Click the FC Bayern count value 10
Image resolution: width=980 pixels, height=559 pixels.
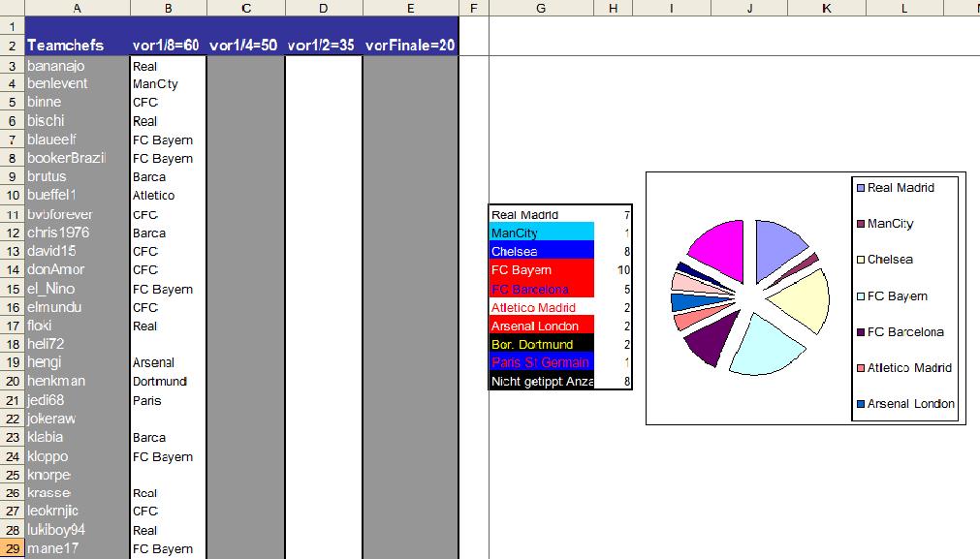pos(623,270)
